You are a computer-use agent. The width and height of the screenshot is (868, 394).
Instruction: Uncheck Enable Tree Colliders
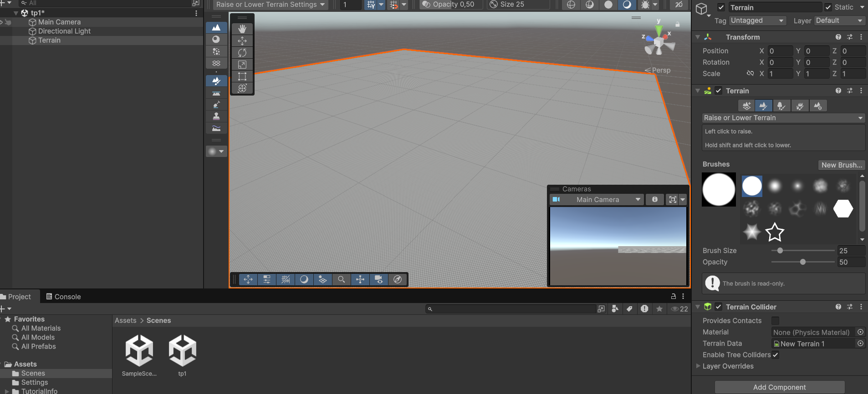tap(775, 355)
